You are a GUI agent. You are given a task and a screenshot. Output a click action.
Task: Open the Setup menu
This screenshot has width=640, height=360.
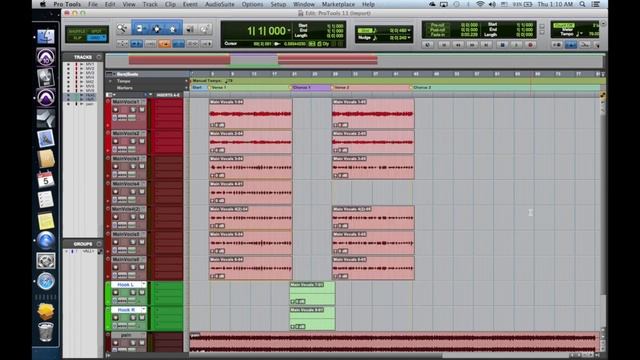[x=278, y=4]
